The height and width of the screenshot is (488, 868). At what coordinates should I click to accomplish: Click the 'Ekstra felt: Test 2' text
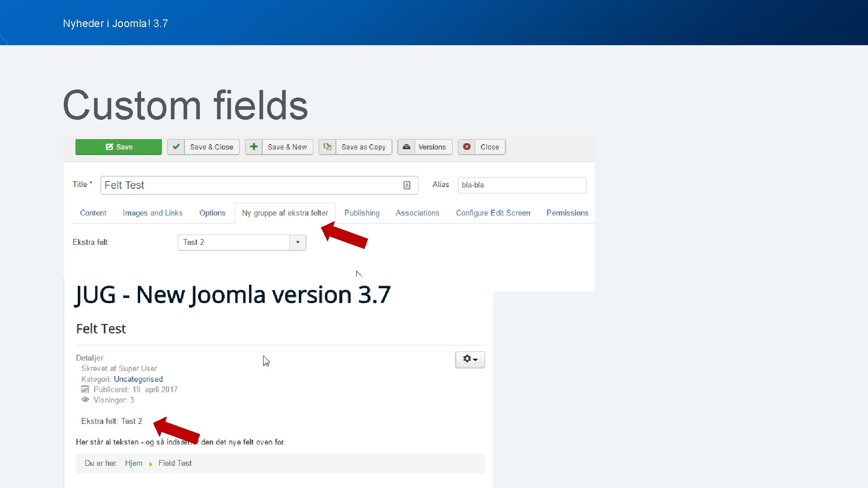[112, 421]
